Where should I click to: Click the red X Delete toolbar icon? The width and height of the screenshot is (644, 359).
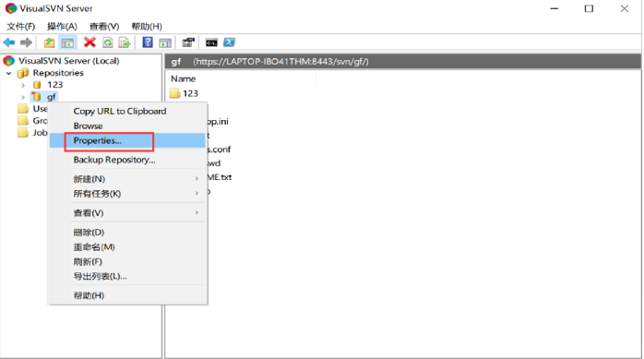click(89, 42)
